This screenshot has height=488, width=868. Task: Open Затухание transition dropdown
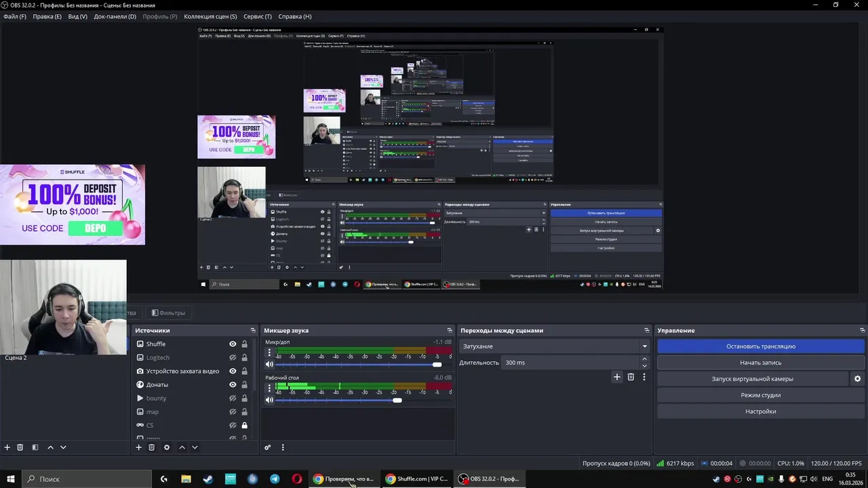555,346
